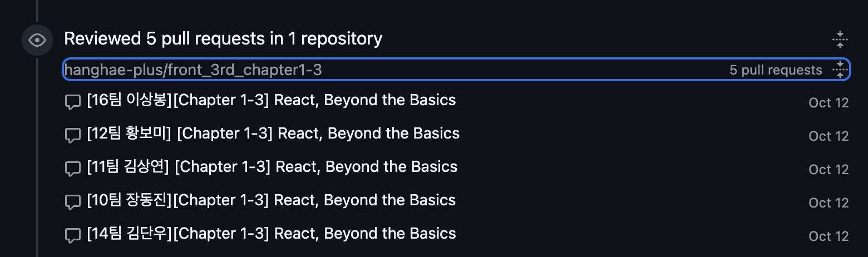Click the Oct 12 date for 16팀 이상봉
This screenshot has width=868, height=257.
pos(828,103)
